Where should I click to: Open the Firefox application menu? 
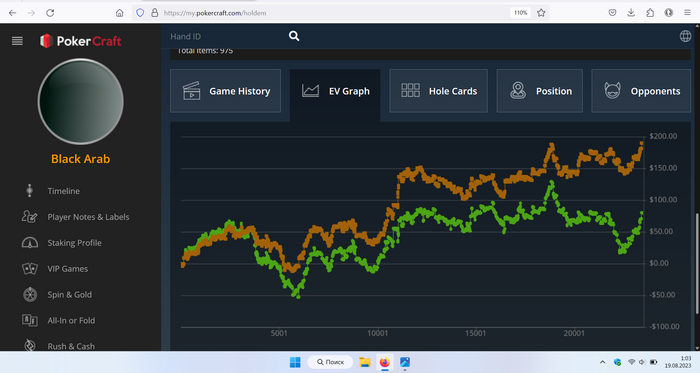point(687,13)
